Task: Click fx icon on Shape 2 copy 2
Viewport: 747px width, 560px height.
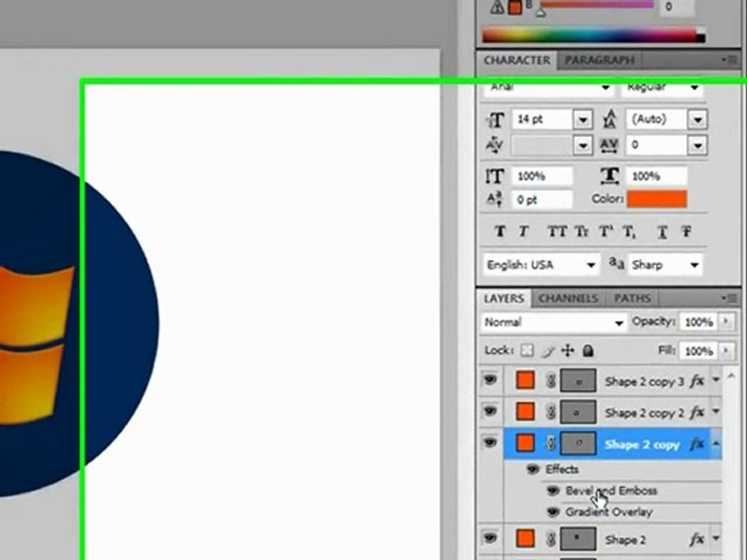Action: point(697,412)
